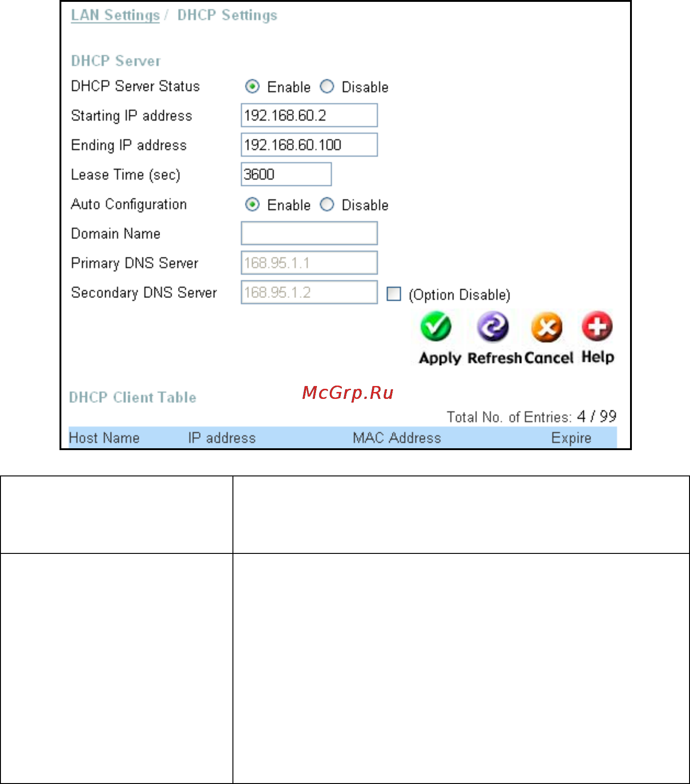Click the Ending IP address field
This screenshot has width=690, height=784.
click(309, 145)
